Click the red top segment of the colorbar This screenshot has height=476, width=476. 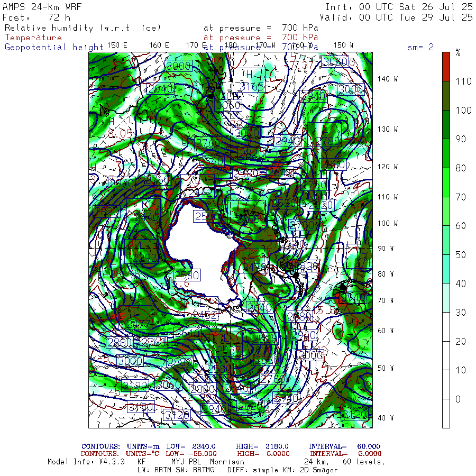(x=446, y=67)
